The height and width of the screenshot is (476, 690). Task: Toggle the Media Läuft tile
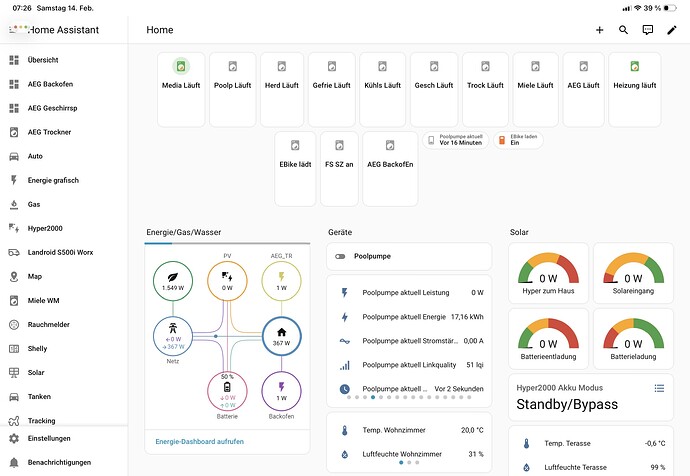click(181, 90)
